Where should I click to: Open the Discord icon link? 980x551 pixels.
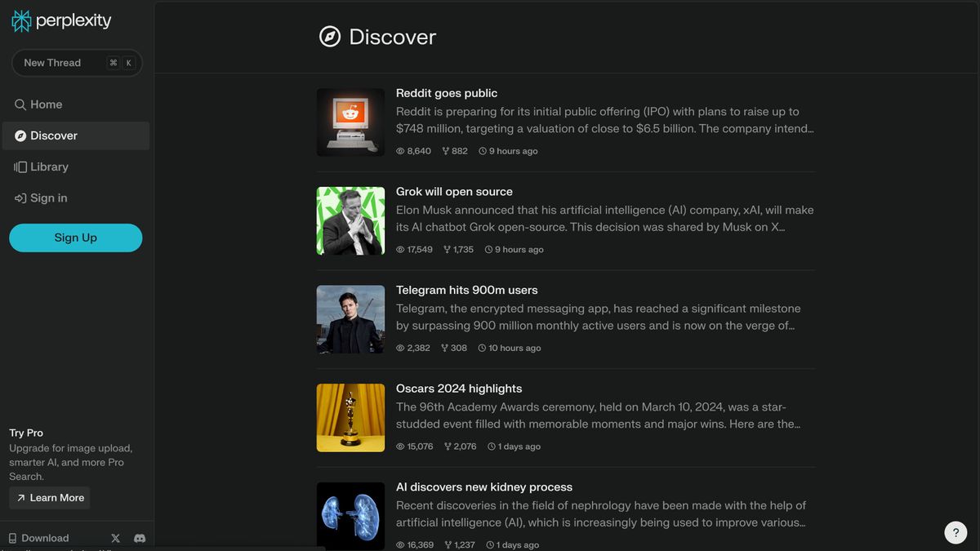(x=140, y=538)
